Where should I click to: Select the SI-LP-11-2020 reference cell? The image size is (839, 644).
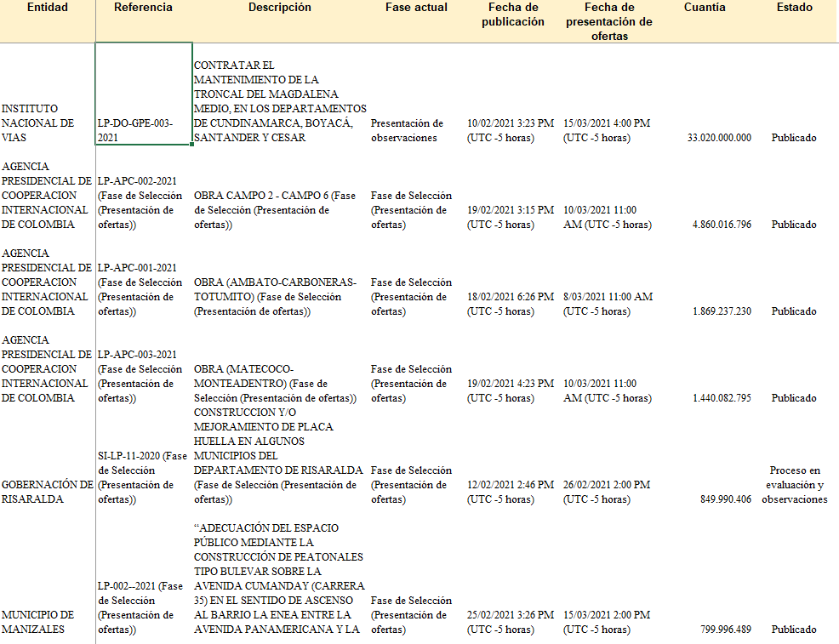(142, 477)
